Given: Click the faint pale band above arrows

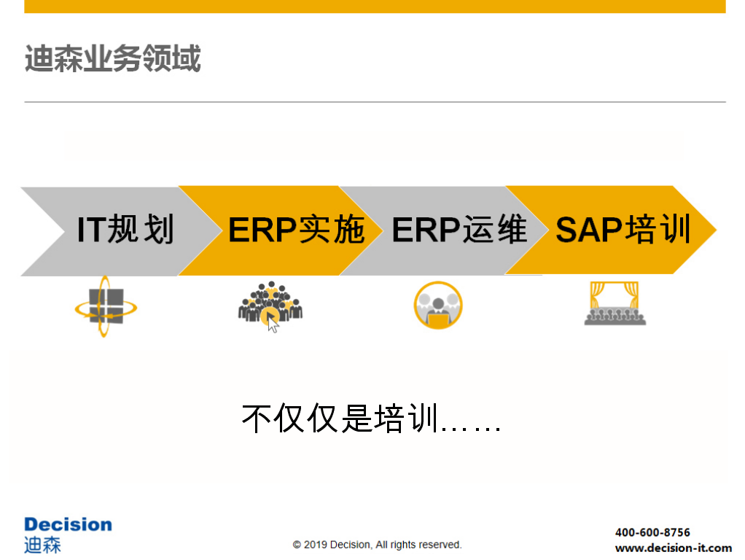Looking at the screenshot, I should (375, 146).
